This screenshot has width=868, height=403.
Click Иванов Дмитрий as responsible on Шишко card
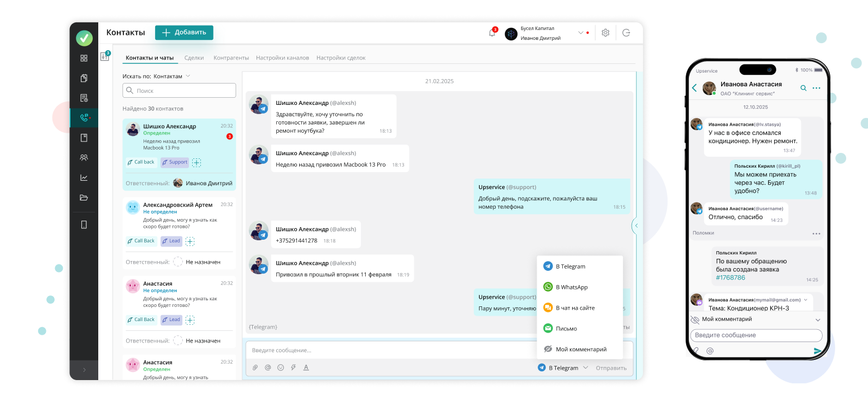pos(203,183)
